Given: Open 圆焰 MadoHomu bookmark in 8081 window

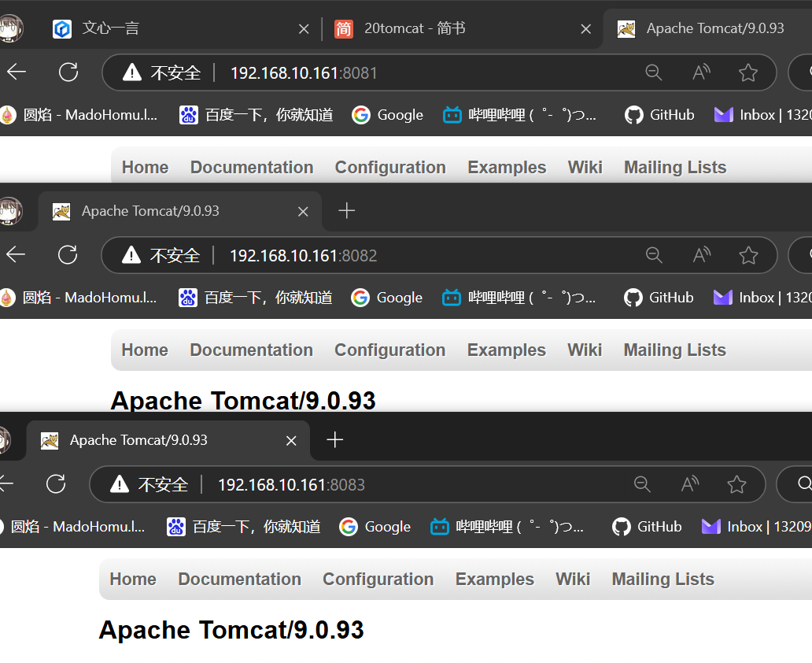Looking at the screenshot, I should (79, 114).
